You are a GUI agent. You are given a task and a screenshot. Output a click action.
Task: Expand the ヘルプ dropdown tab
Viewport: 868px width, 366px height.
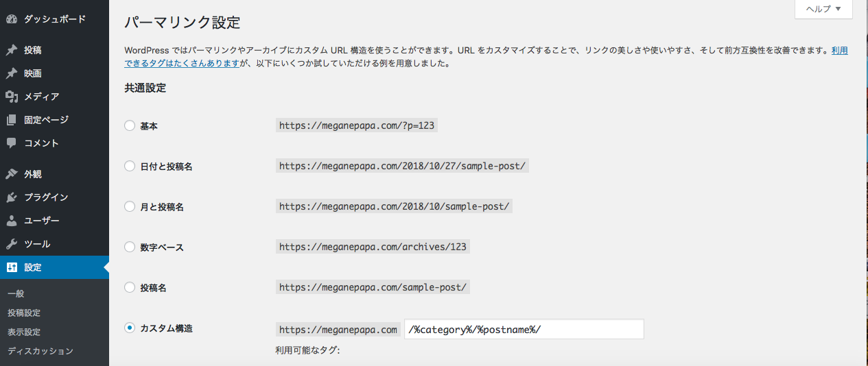823,9
